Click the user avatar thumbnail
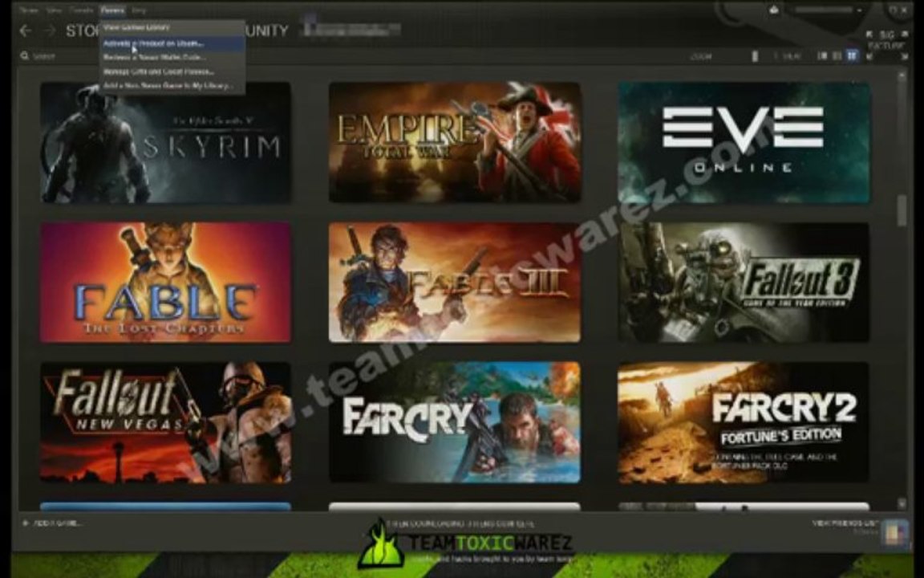 point(894,532)
